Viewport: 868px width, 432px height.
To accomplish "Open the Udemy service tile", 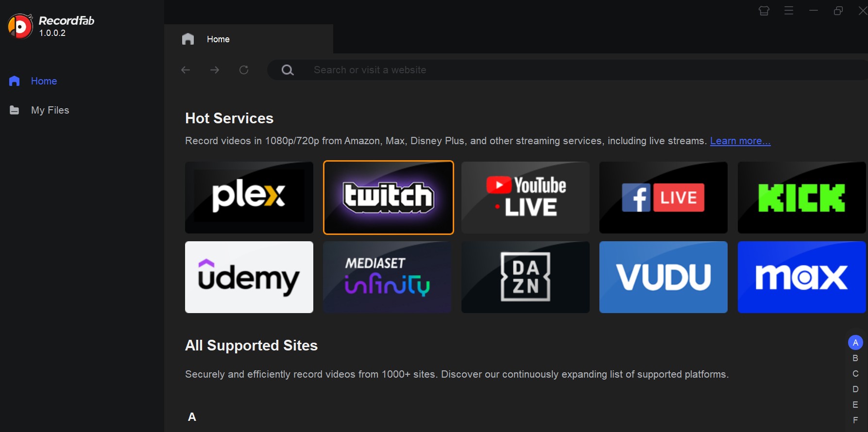I will pos(249,277).
